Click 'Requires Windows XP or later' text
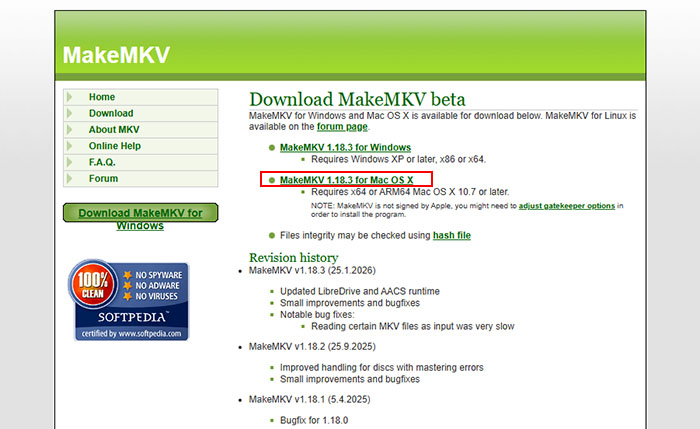700x429 pixels. pyautogui.click(x=399, y=159)
